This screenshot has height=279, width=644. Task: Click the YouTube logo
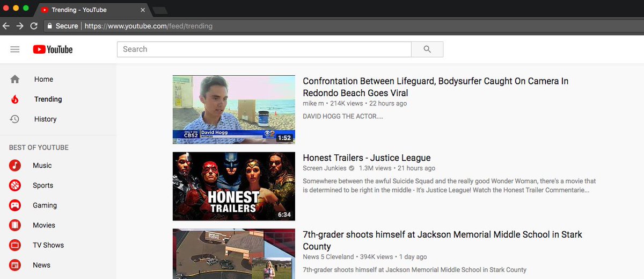coord(53,49)
